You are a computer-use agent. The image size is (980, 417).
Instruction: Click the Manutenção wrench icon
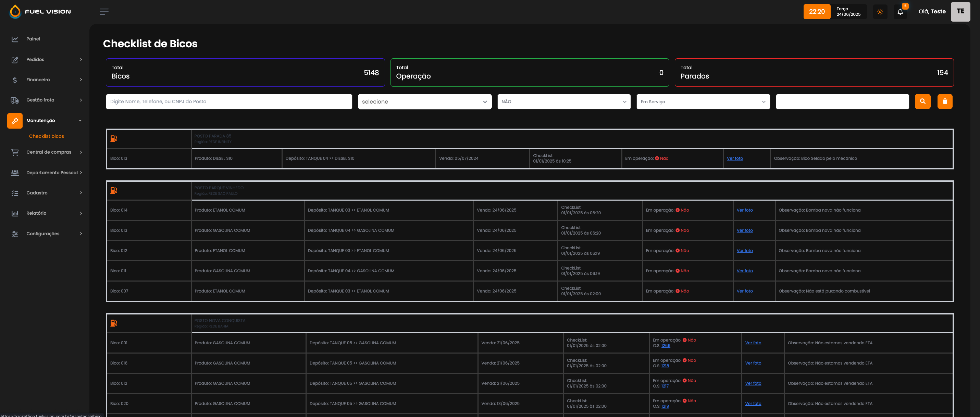pyautogui.click(x=15, y=121)
